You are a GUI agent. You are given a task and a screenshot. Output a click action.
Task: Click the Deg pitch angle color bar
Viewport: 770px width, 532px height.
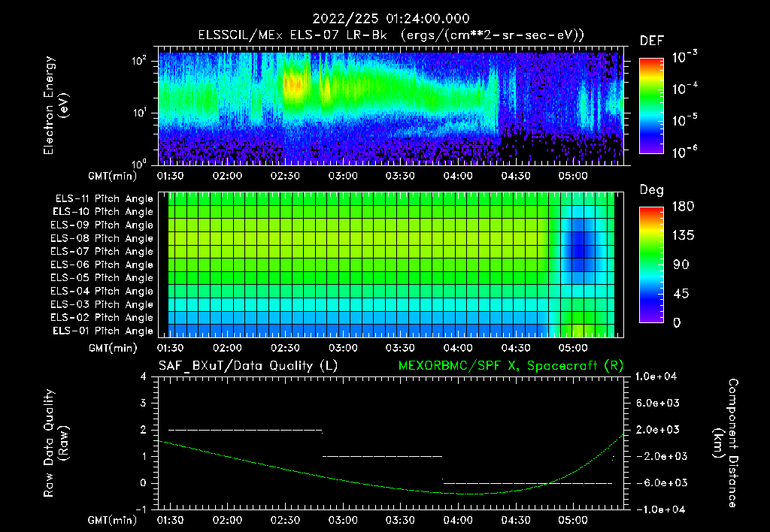pyautogui.click(x=651, y=265)
